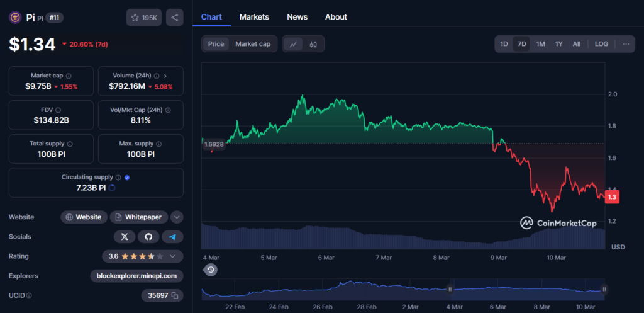Switch to the About tab
Image resolution: width=644 pixels, height=313 pixels.
click(x=336, y=17)
